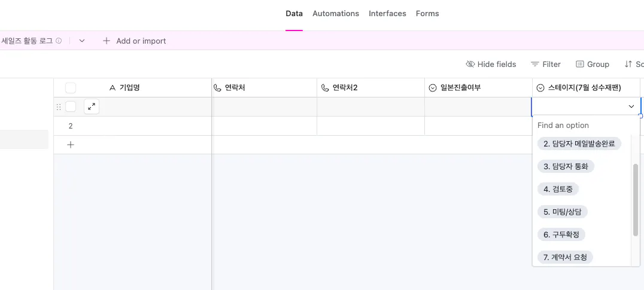
Task: Click the drag handle of first row
Action: click(x=58, y=107)
